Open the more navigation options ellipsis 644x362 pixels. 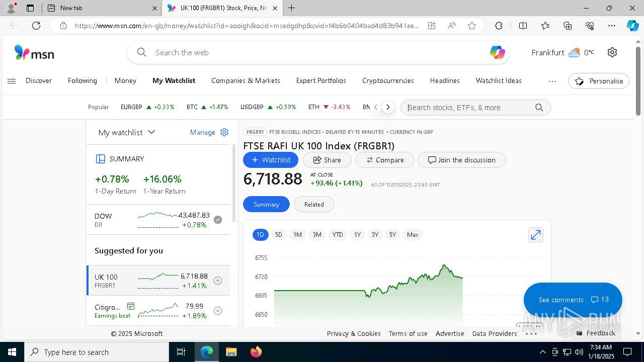552,81
